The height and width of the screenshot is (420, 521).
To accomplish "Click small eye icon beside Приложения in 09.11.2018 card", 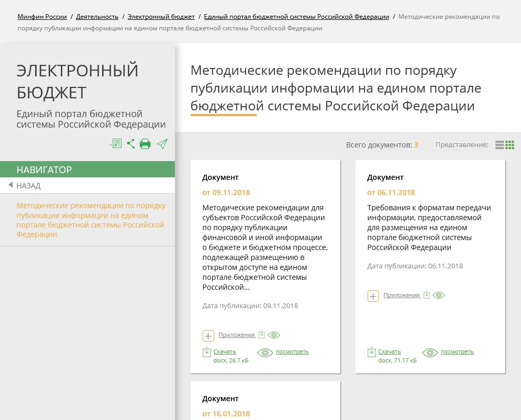I will coord(274,335).
